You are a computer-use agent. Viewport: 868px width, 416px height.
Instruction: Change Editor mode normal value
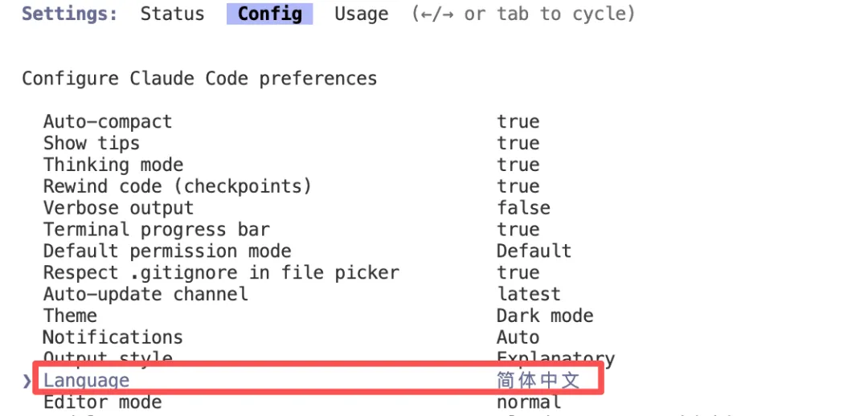[x=528, y=402]
